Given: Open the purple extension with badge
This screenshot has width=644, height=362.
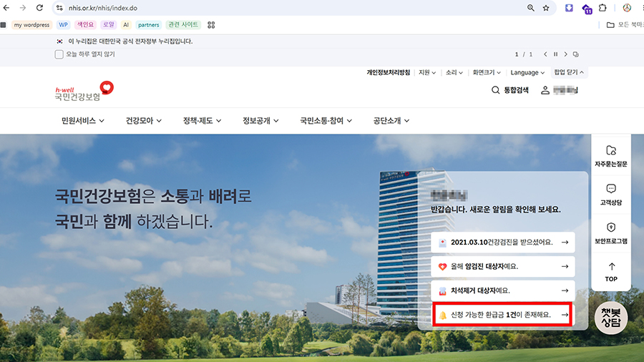Looking at the screenshot, I should coord(587,9).
